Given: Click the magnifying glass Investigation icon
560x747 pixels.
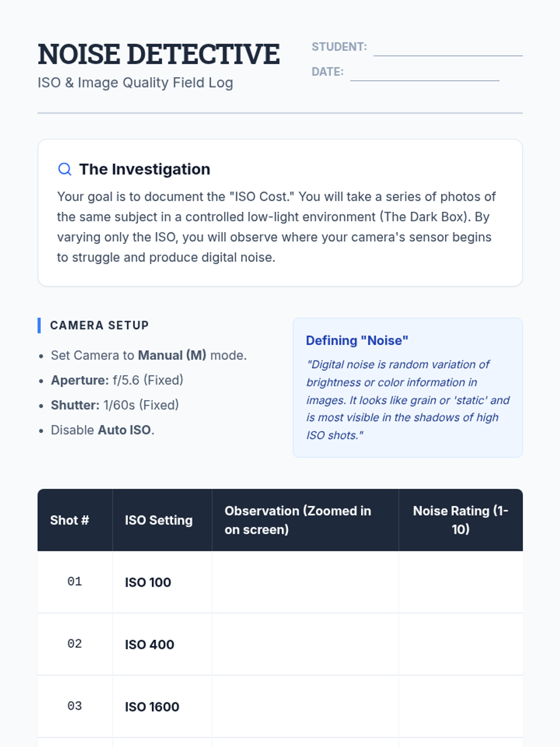Looking at the screenshot, I should 65,169.
